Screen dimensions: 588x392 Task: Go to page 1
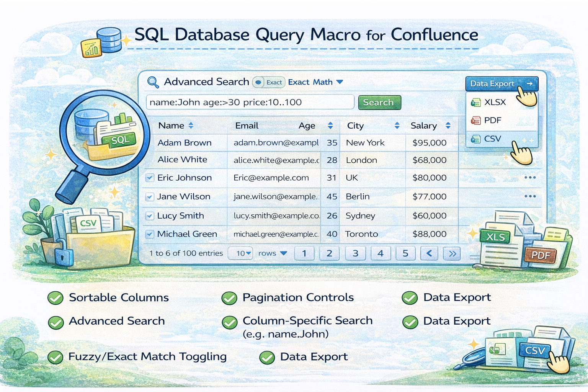[304, 253]
